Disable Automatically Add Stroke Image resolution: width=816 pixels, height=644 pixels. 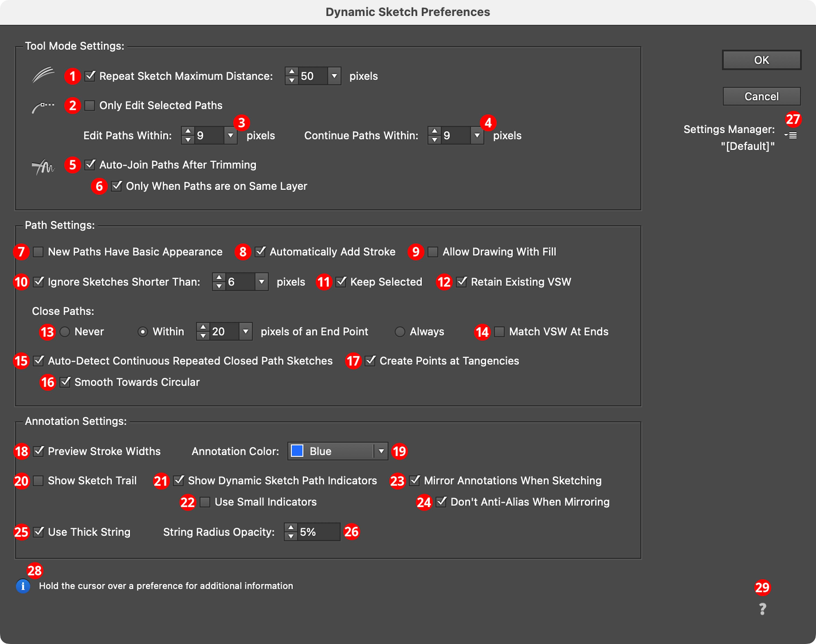260,251
